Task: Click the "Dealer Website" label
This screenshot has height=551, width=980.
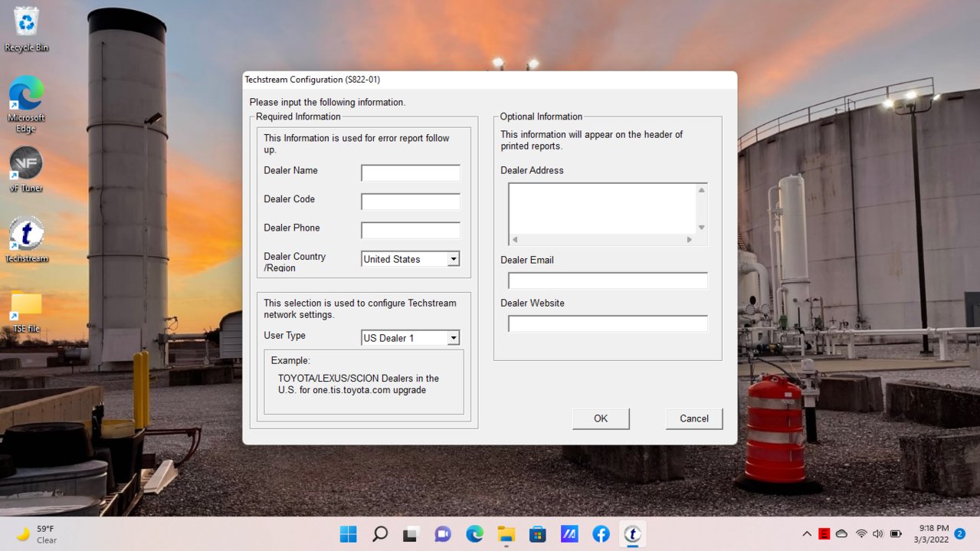Action: point(533,303)
